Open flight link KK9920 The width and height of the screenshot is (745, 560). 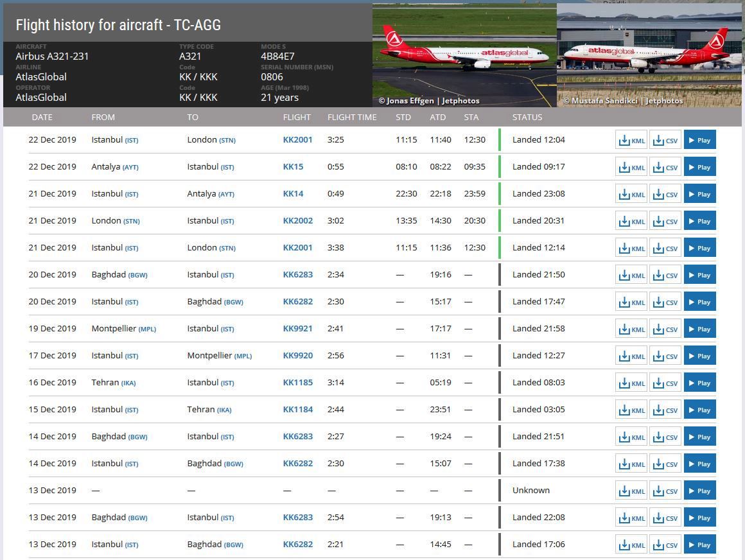pos(297,356)
